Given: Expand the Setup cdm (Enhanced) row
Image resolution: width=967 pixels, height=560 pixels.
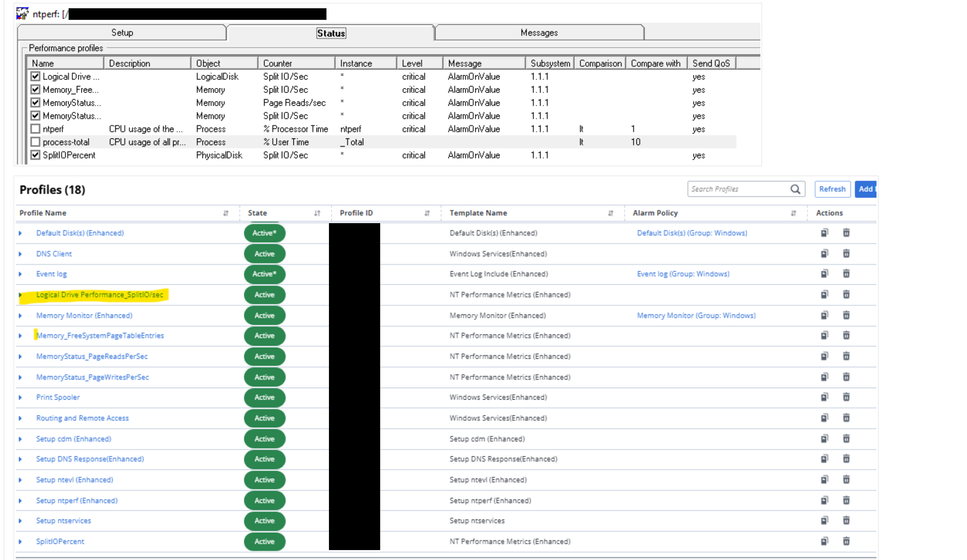Looking at the screenshot, I should pos(20,439).
